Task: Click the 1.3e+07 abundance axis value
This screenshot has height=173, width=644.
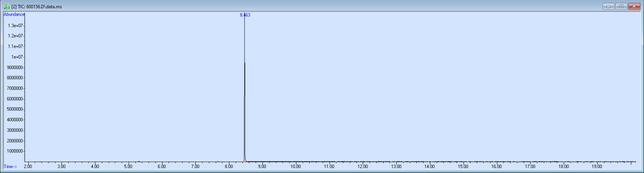Action: point(16,25)
